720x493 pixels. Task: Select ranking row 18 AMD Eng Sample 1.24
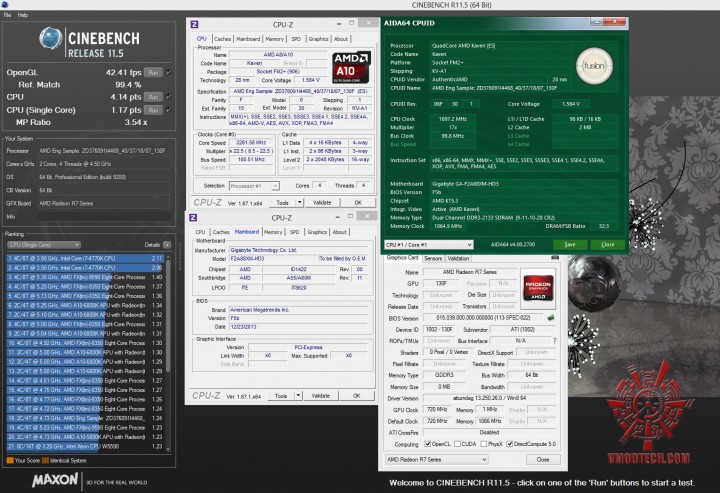(85, 418)
